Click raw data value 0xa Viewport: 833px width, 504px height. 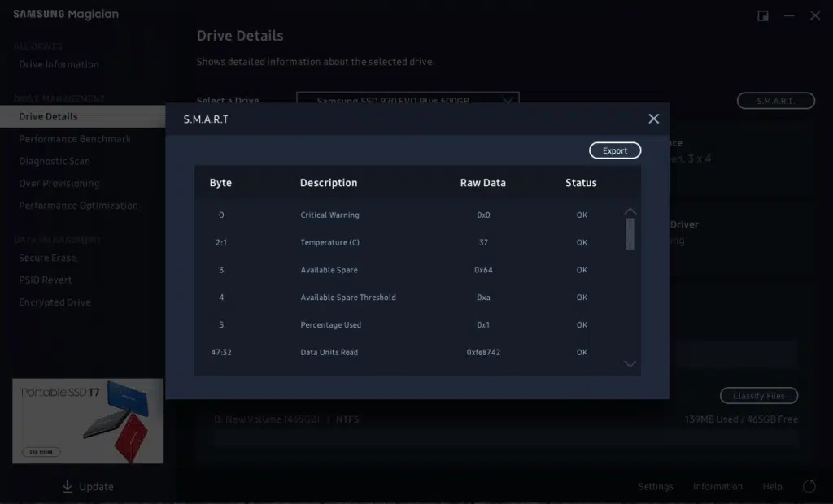[483, 298]
